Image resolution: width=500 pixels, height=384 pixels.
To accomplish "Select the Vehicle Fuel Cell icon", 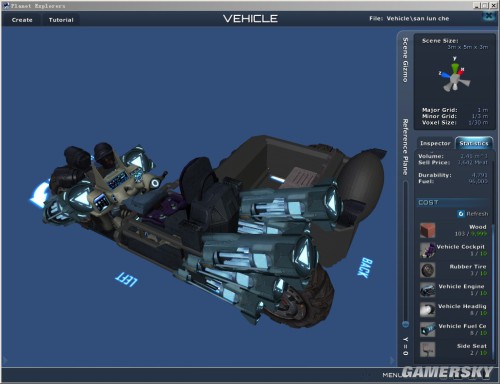I will pos(427,329).
